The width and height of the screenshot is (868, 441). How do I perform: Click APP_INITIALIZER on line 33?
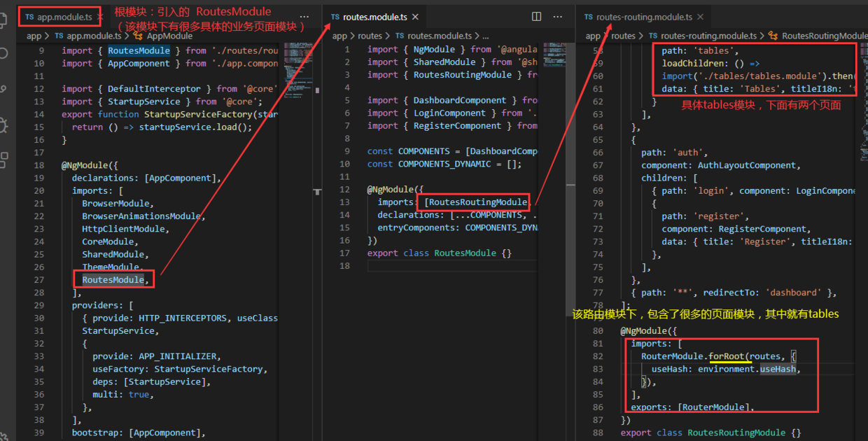tap(179, 356)
